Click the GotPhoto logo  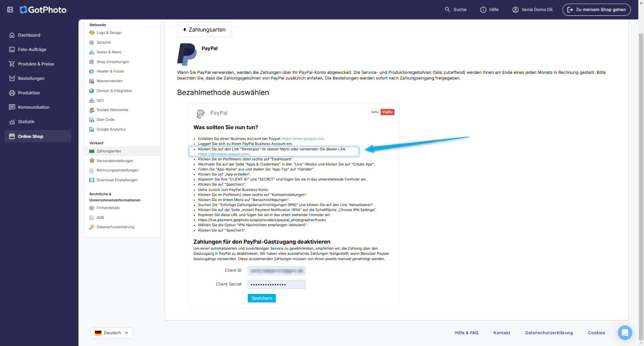[x=43, y=10]
